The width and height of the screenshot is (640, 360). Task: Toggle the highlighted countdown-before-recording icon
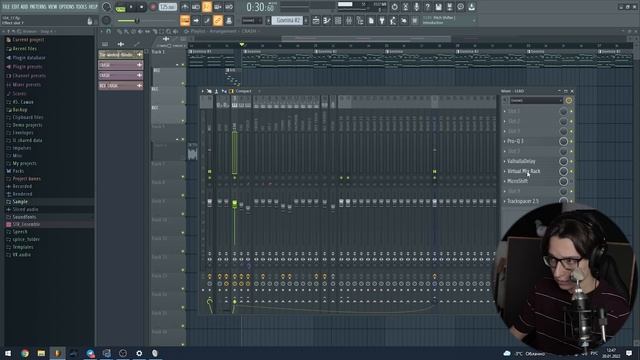coord(207,7)
